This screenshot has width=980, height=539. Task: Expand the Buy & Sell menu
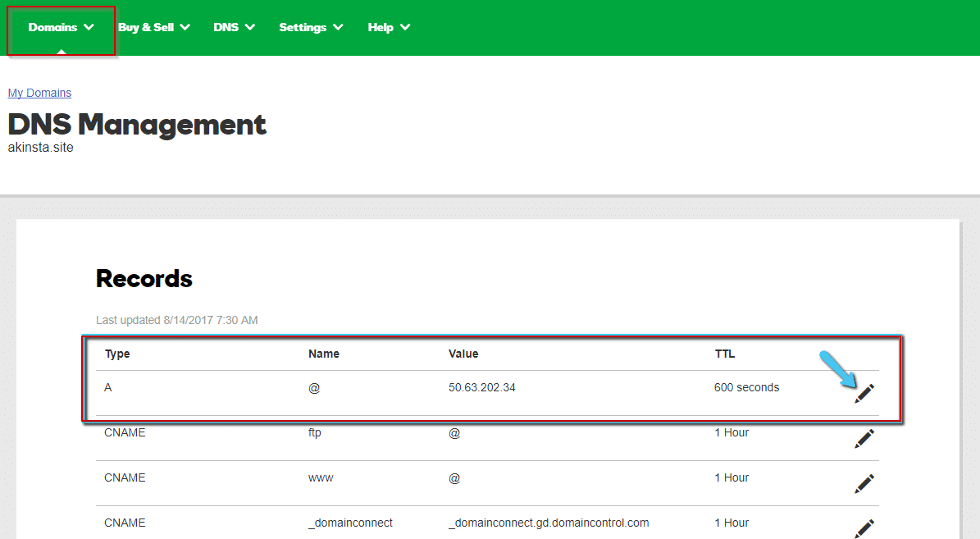[153, 28]
